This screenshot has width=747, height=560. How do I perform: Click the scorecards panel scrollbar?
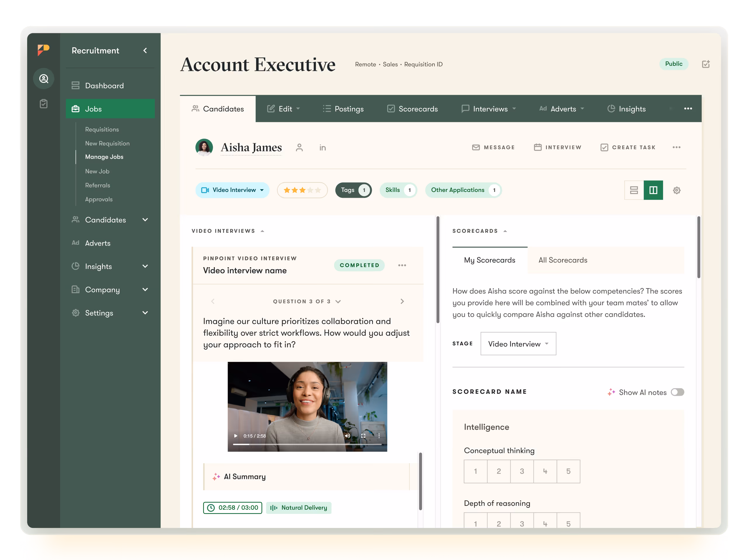point(699,248)
